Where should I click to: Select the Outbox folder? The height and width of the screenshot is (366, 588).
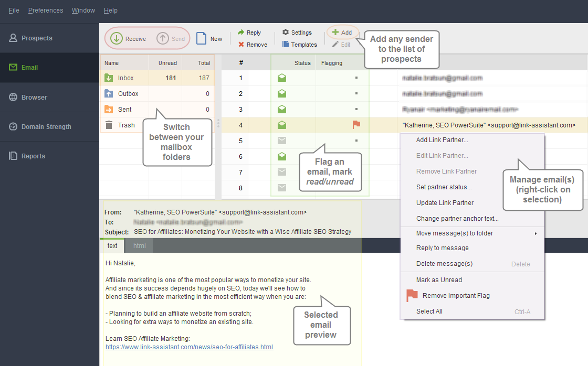[157, 94]
